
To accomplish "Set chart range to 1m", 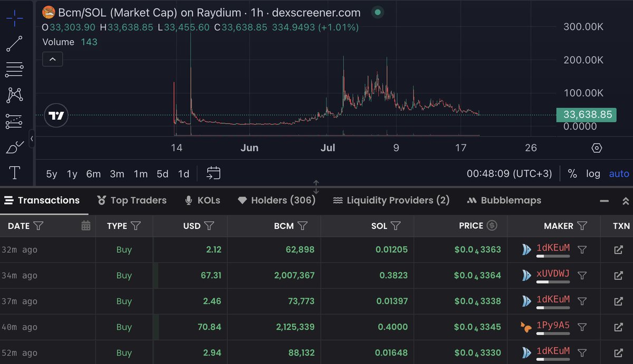I will tap(140, 174).
